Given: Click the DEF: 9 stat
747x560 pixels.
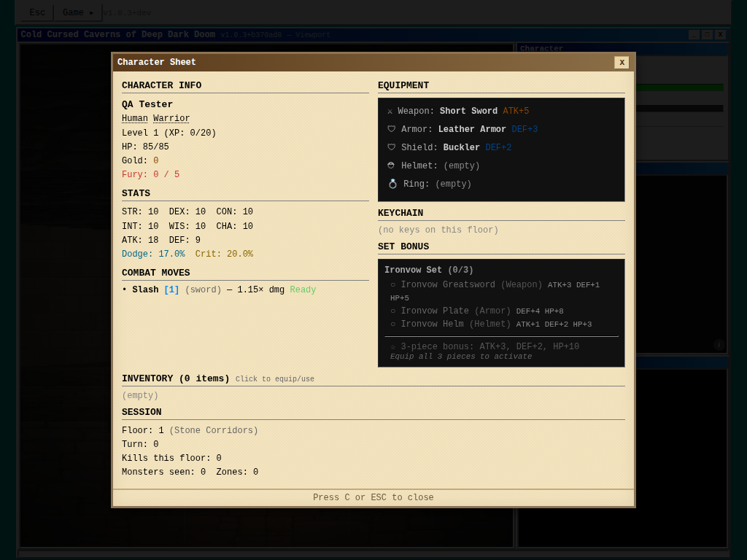Looking at the screenshot, I should pyautogui.click(x=185, y=240).
